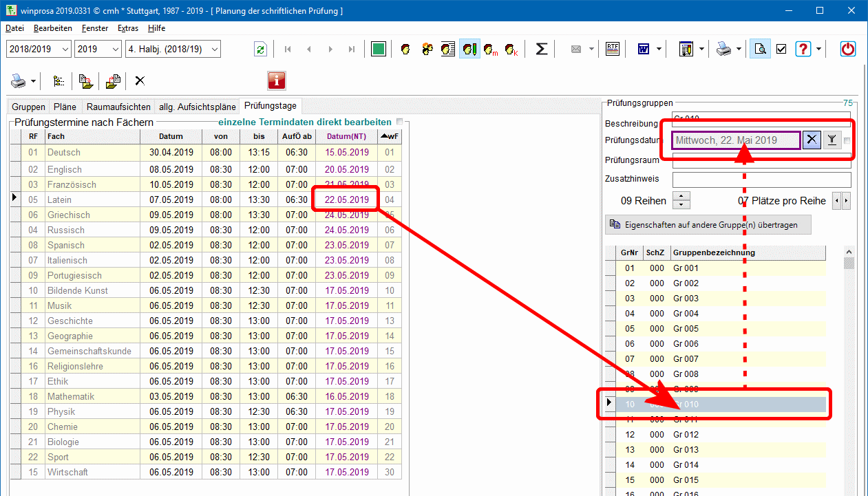This screenshot has height=496, width=868.
Task: Open the help question mark dropdown arrow
Action: click(818, 49)
